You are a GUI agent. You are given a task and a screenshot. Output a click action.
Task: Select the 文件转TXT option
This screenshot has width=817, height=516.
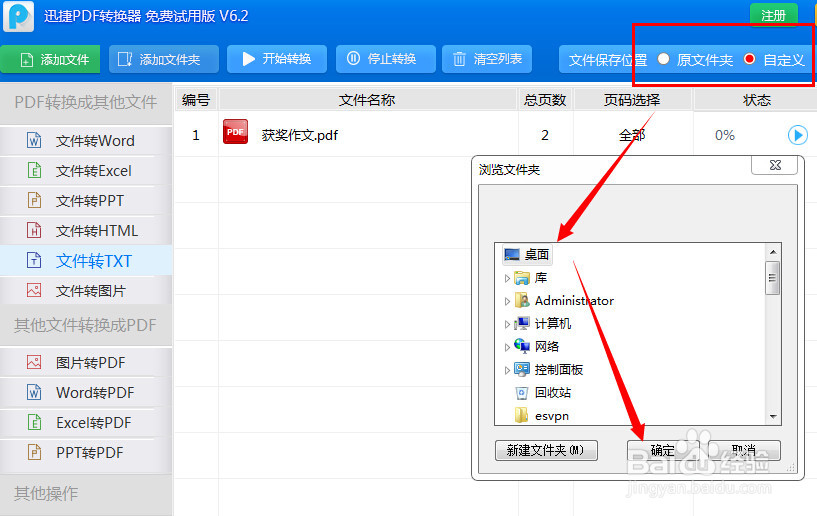(x=86, y=261)
